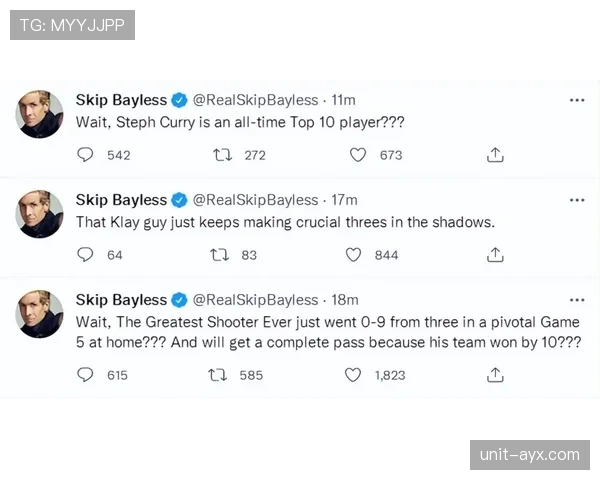Open the @RealSkipBayless handle on the 18m tweet
The image size is (600, 480).
[255, 300]
